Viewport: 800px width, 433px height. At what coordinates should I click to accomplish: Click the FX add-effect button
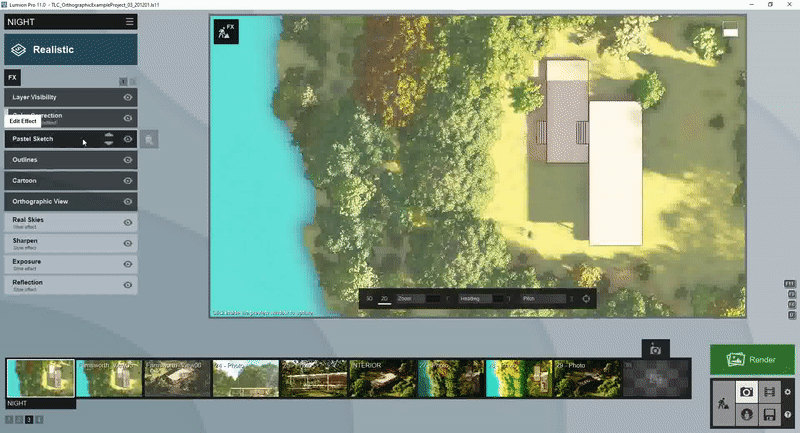coord(12,78)
